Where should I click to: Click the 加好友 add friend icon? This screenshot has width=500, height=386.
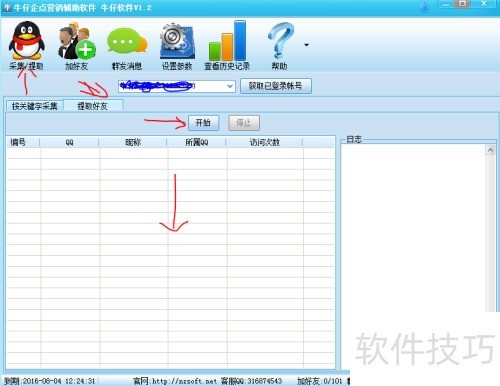pos(77,41)
